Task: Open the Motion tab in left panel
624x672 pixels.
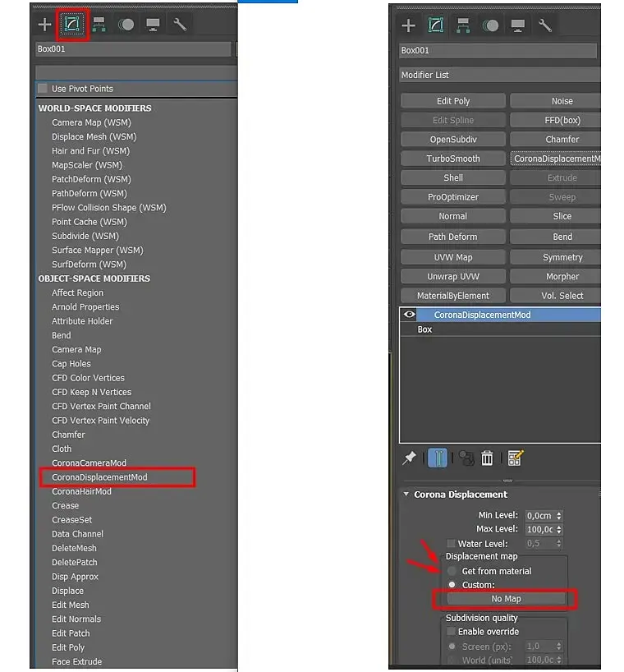Action: [126, 25]
